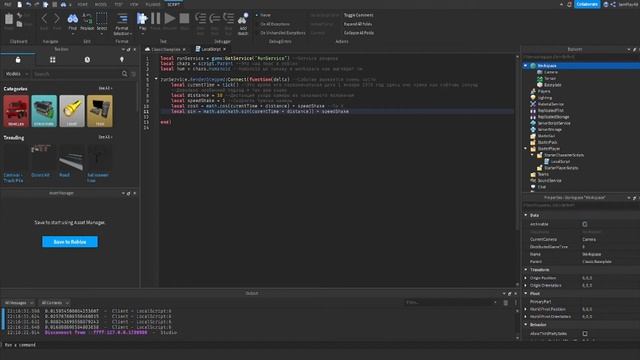Click the Paste clipboard icon
Viewport: 640px width, 360px height.
pyautogui.click(x=9, y=20)
